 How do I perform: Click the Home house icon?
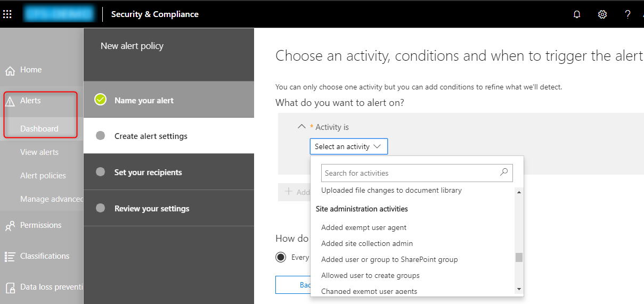tap(10, 71)
